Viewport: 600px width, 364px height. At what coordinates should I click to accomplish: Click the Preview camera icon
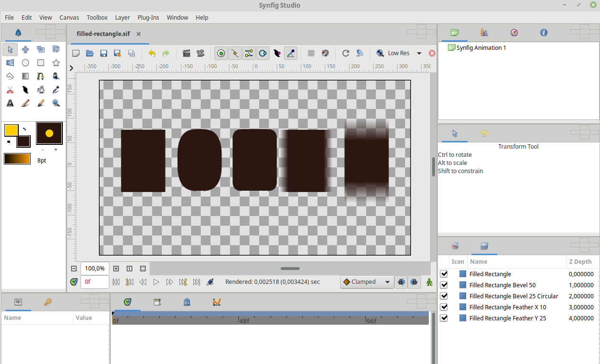[x=200, y=53]
